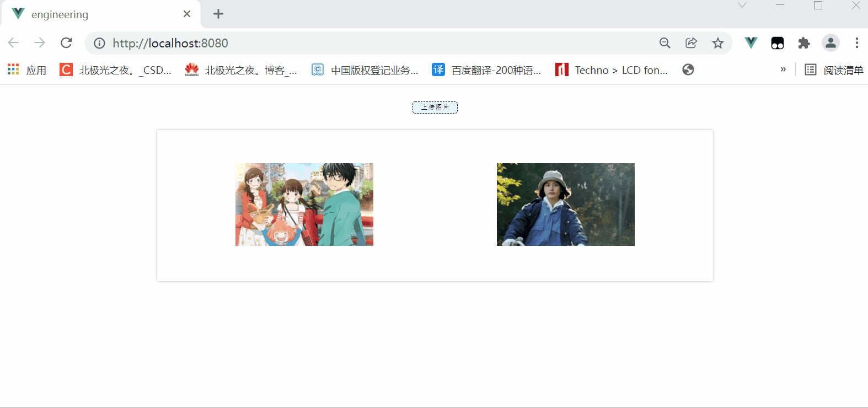Open the Extensions puzzle menu

point(804,43)
